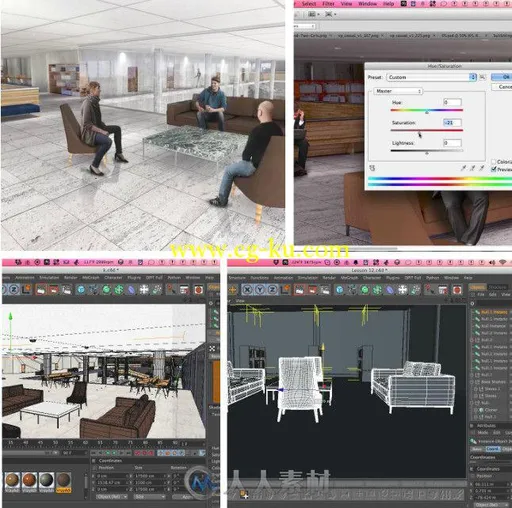Click Render View icon in left Cinema 4D window
The height and width of the screenshot is (508, 512).
point(41,290)
